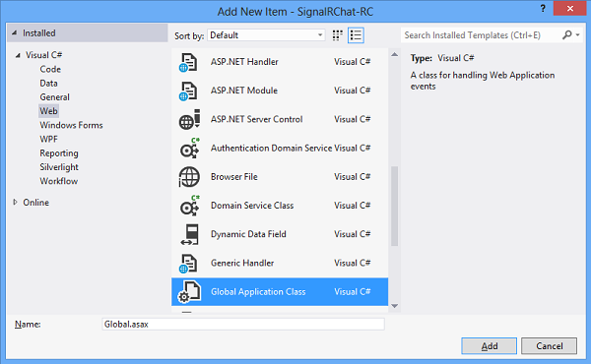Choose the Windows Forms category

point(71,125)
